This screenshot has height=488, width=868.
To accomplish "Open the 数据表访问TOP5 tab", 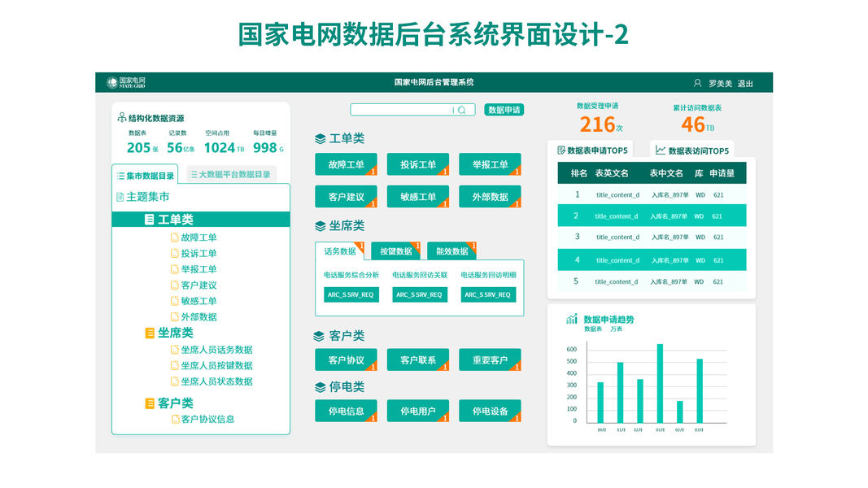I will tap(692, 150).
